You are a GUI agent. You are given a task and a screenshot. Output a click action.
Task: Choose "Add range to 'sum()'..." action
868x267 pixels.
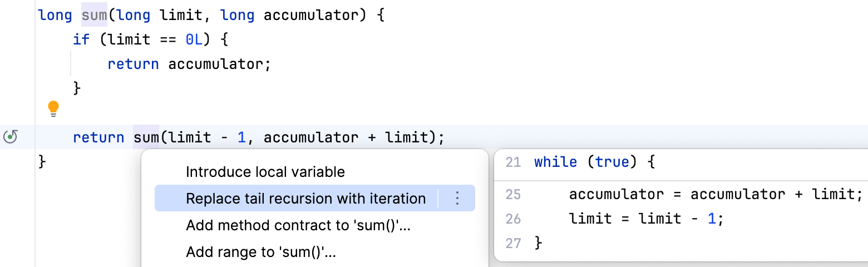[x=261, y=253]
